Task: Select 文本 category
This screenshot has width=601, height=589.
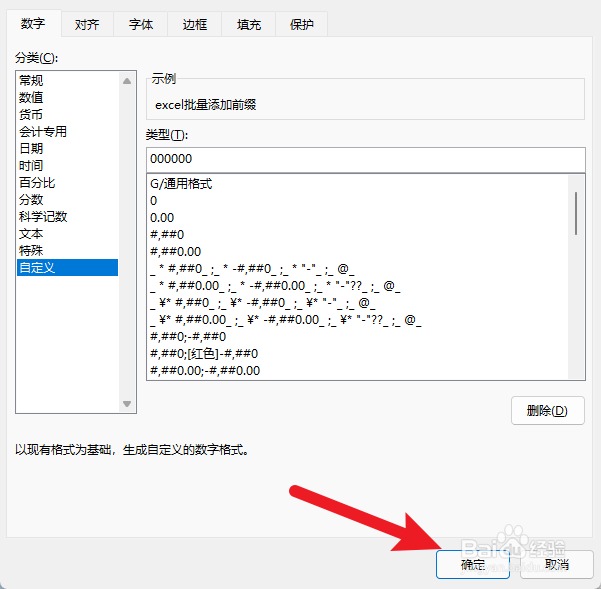Action: click(x=67, y=234)
